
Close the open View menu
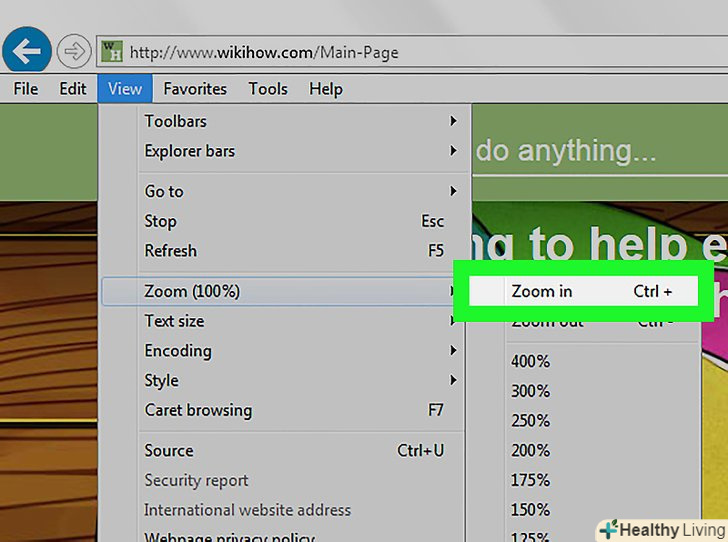coord(124,89)
